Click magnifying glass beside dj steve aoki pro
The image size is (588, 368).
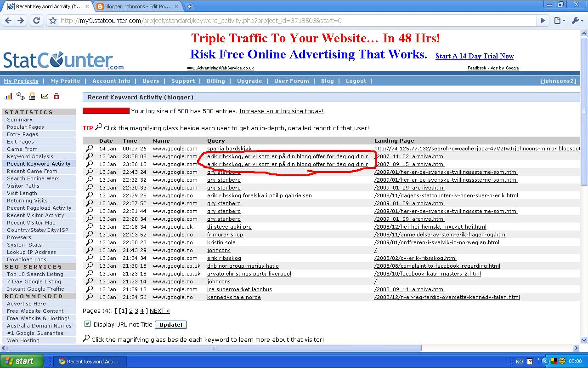[90, 227]
